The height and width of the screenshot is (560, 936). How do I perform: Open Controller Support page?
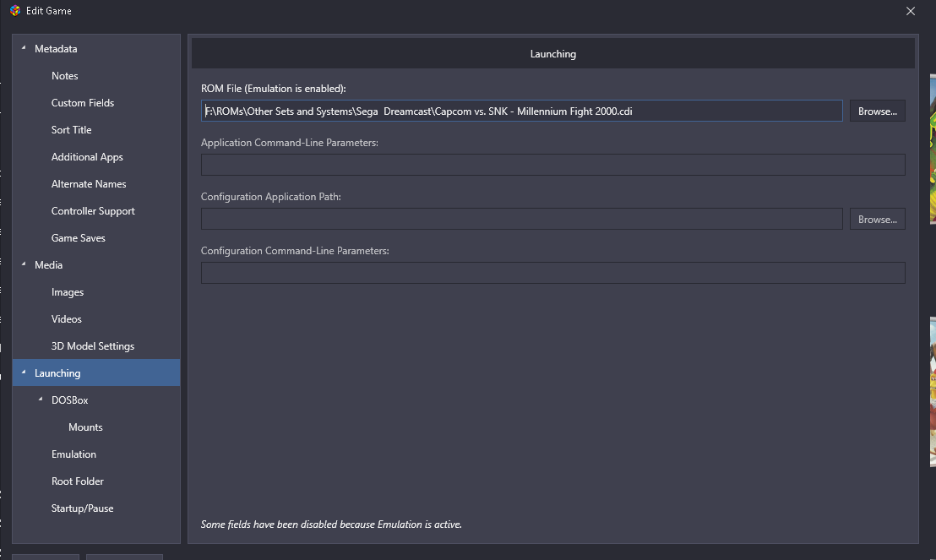[x=93, y=211]
